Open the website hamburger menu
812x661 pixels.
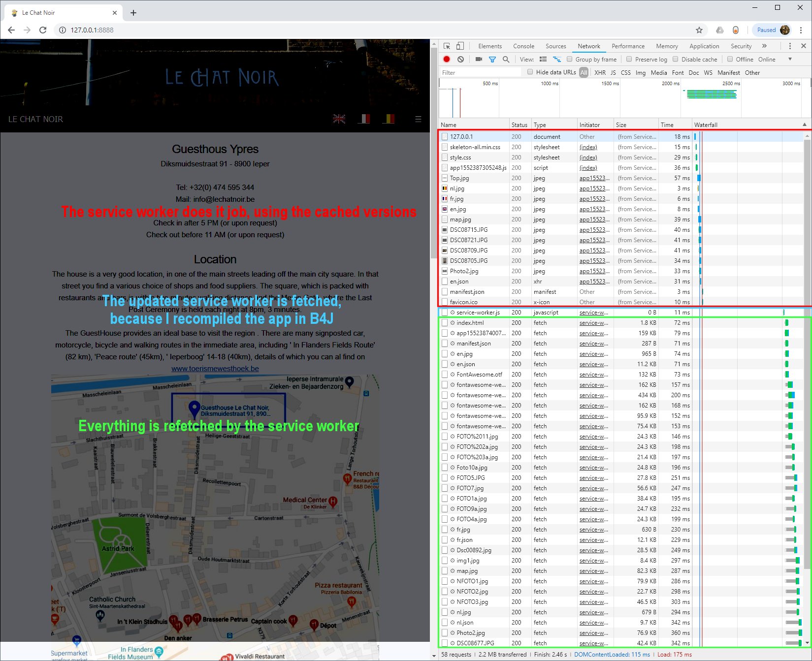point(418,119)
